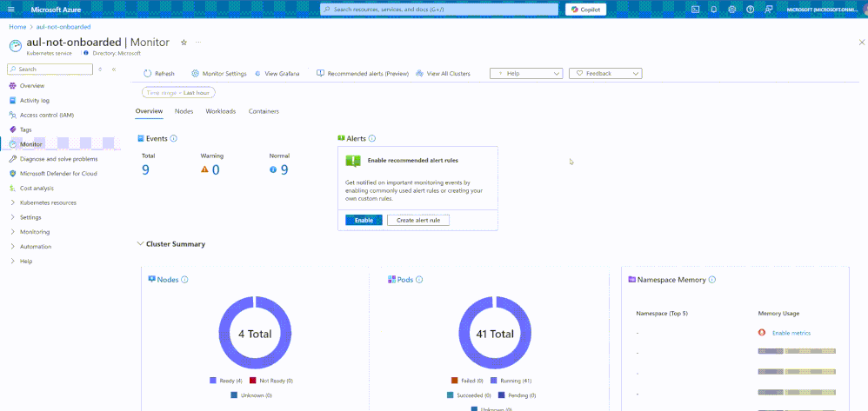
Task: Open Access control (IAM)
Action: pyautogui.click(x=46, y=115)
